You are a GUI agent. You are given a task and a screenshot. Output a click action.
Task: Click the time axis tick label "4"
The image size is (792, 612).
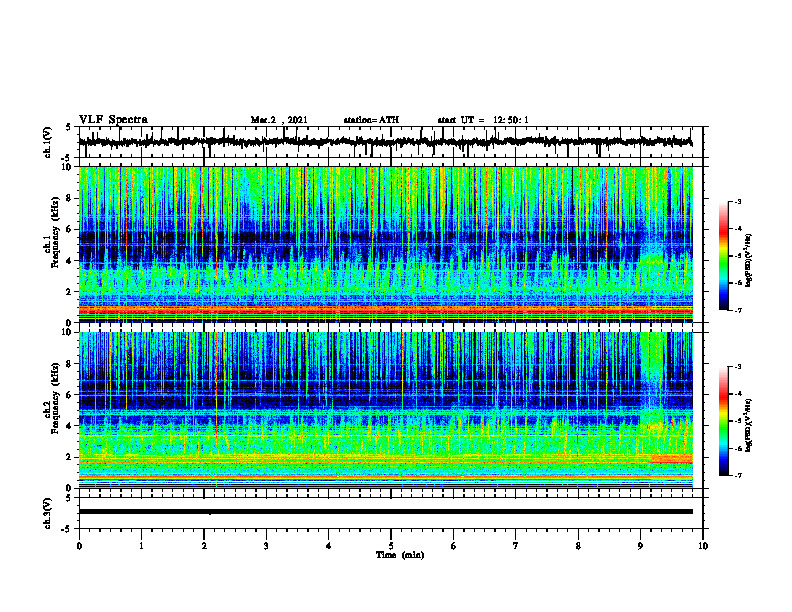click(x=329, y=546)
